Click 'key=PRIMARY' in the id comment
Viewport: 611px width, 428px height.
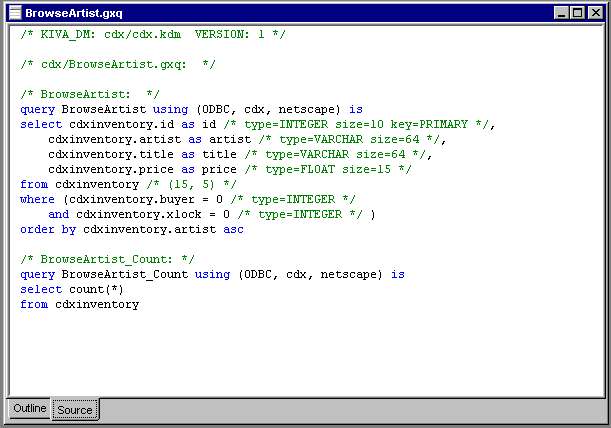(429, 124)
